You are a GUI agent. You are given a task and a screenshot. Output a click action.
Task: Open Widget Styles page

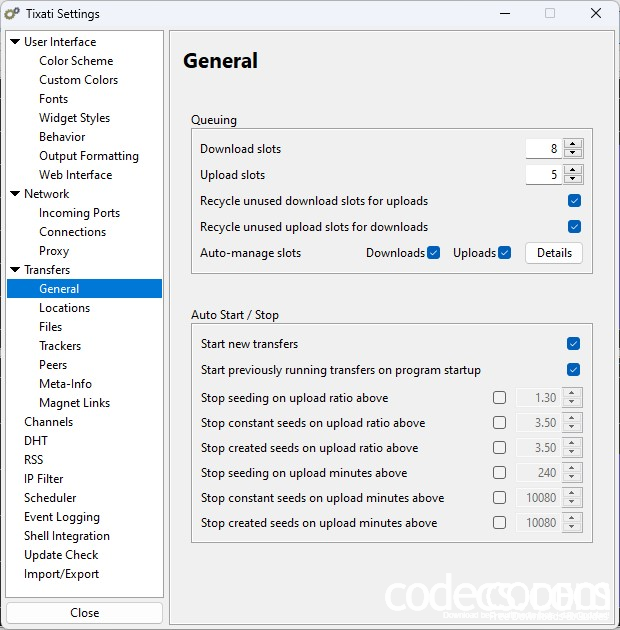click(74, 118)
